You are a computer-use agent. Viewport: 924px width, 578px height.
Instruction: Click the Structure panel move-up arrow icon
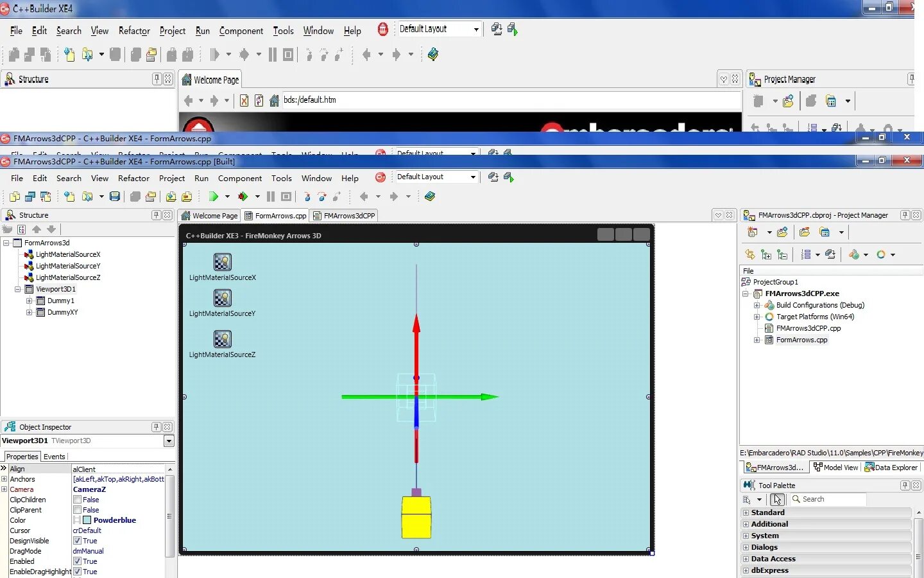coord(37,229)
